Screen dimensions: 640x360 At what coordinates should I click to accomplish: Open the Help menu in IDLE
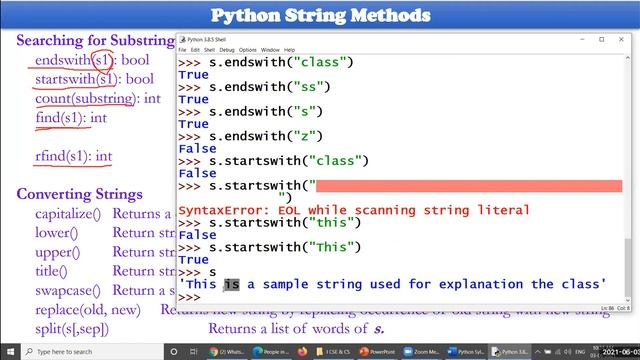[289, 50]
